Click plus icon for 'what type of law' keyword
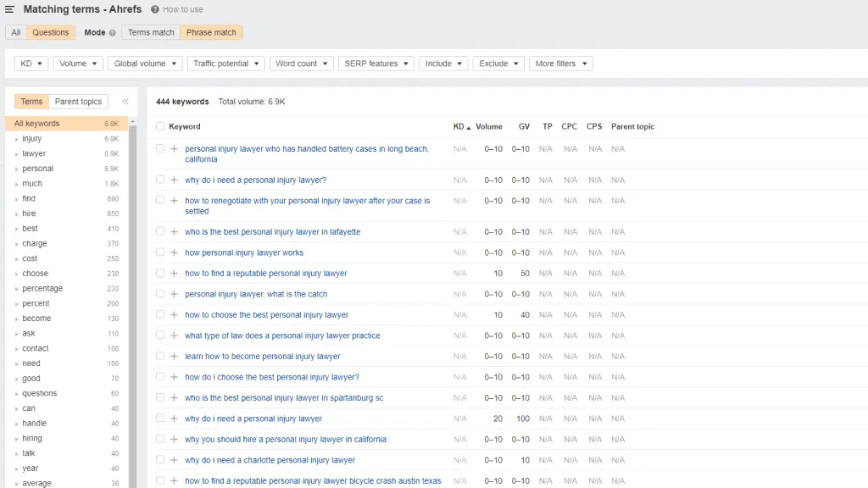 tap(174, 335)
